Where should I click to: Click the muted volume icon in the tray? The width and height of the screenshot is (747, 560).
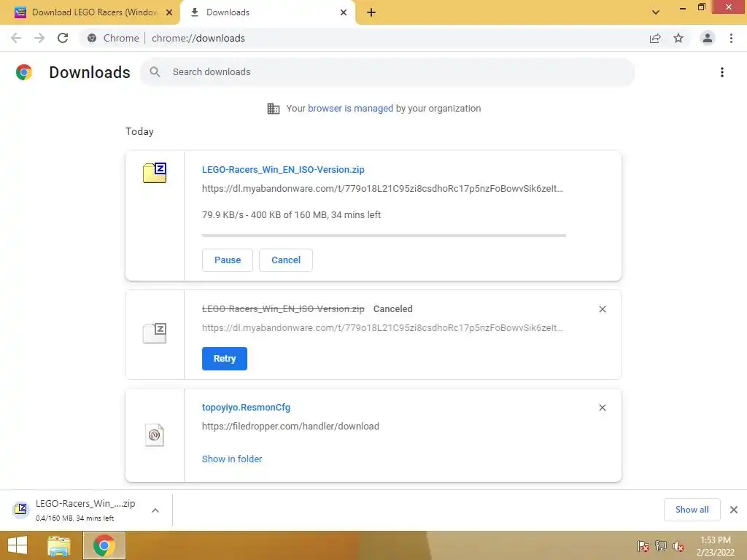click(678, 546)
